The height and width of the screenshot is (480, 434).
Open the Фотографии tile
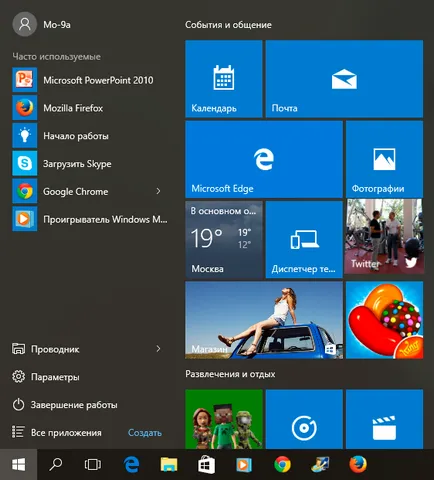tap(384, 159)
